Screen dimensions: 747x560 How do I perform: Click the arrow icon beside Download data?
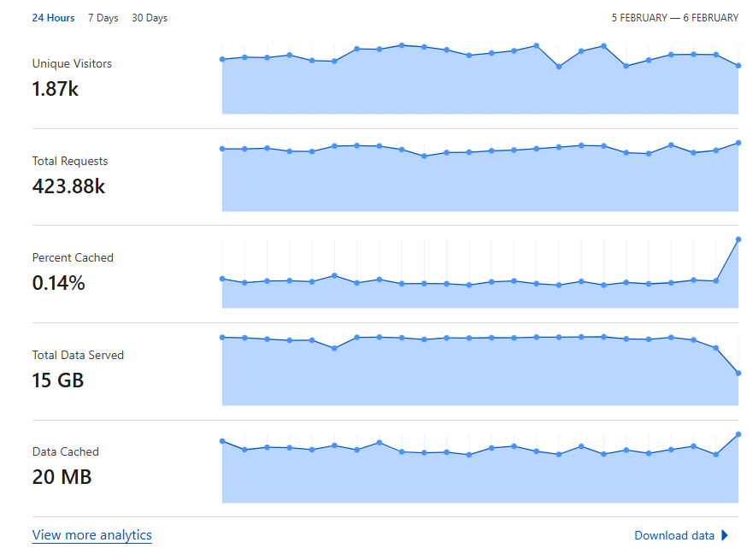(x=725, y=535)
